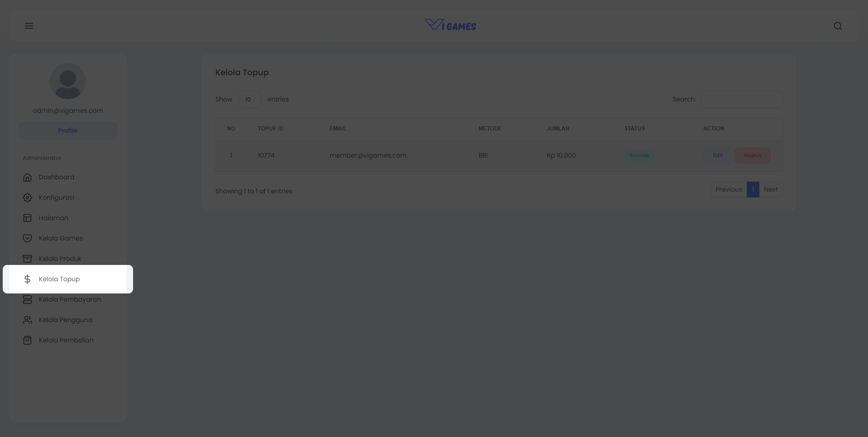This screenshot has width=868, height=437.
Task: Open the hamburger menu icon
Action: click(x=29, y=26)
